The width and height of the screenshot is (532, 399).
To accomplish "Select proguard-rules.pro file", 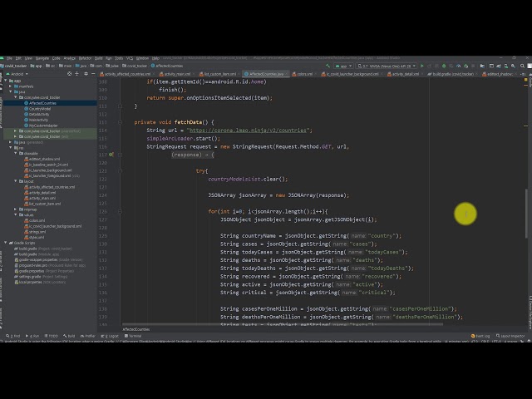I will point(33,265).
